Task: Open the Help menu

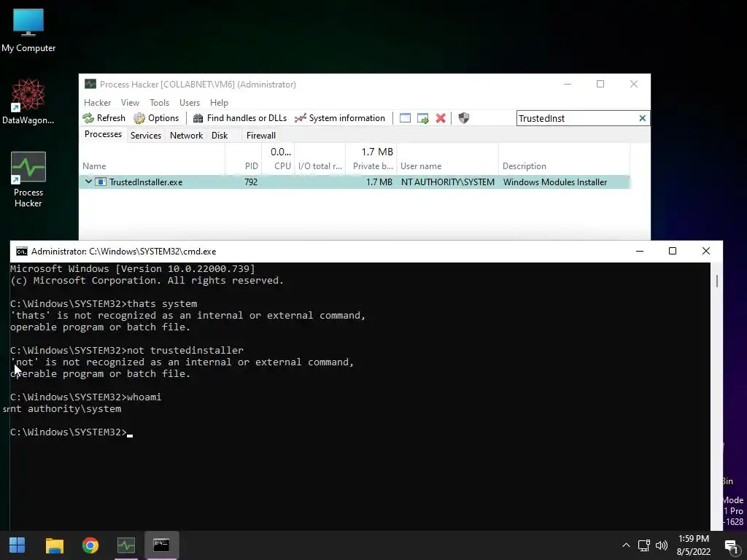Action: (219, 102)
